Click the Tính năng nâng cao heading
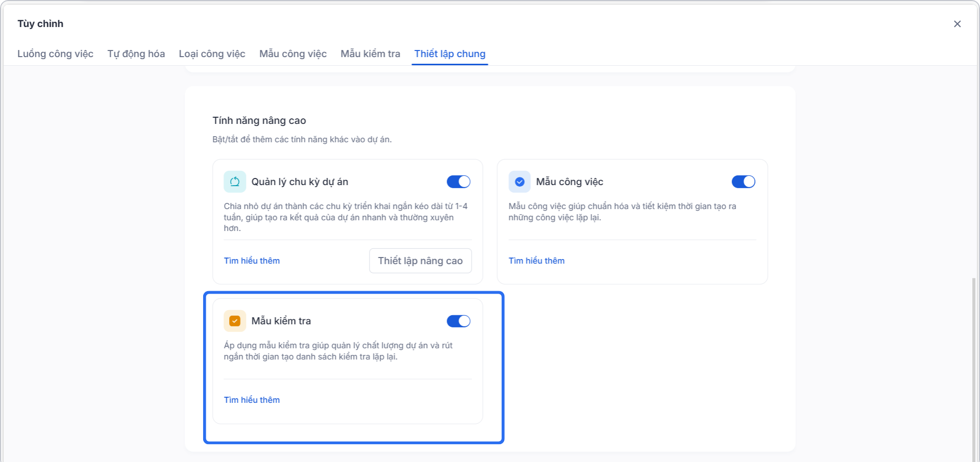Viewport: 980px width, 462px height. click(x=259, y=120)
